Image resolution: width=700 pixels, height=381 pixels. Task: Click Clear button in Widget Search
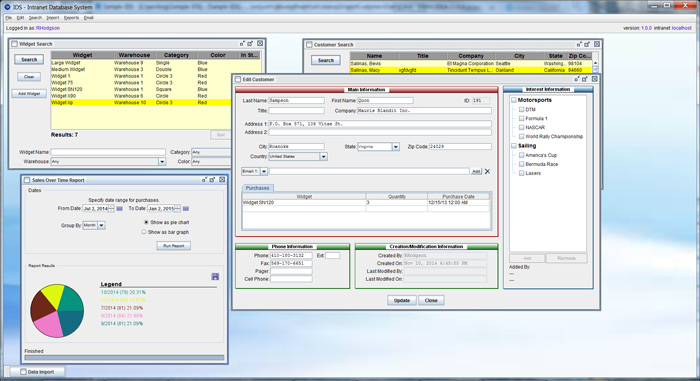click(29, 77)
